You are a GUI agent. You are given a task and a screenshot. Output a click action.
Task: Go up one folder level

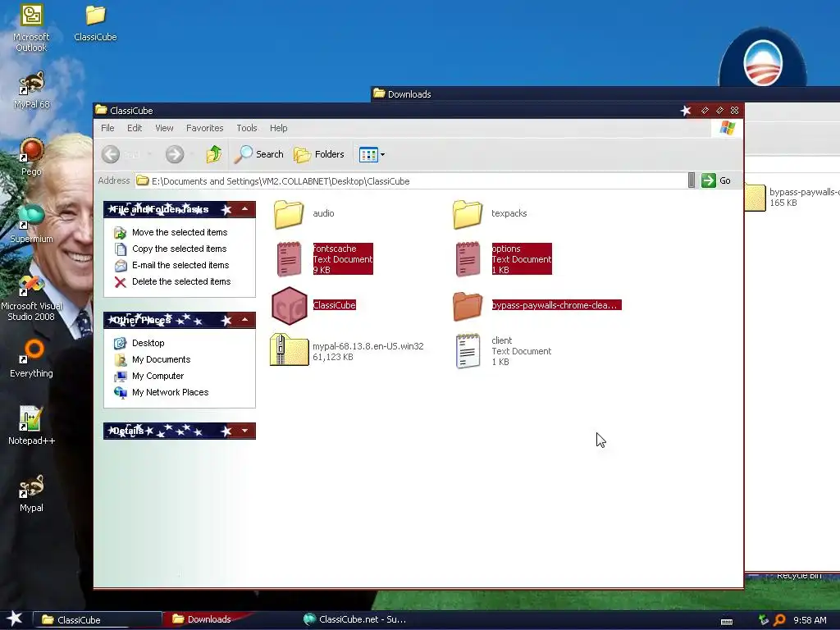pyautogui.click(x=214, y=154)
